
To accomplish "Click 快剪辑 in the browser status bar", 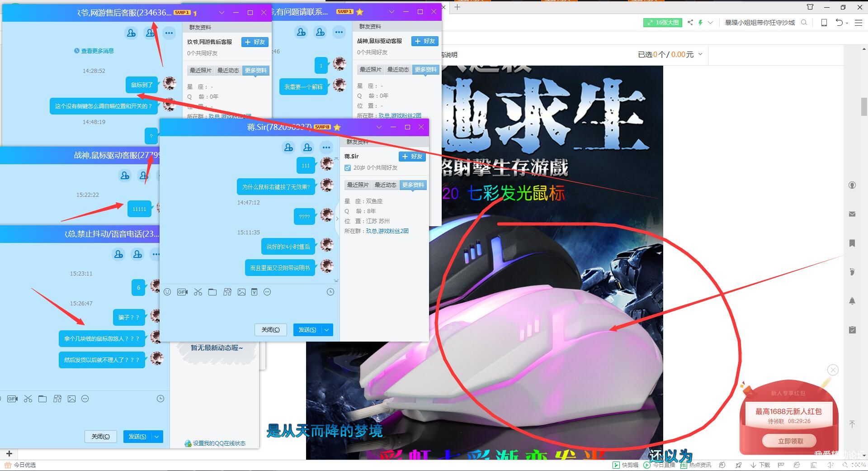I will (x=625, y=465).
